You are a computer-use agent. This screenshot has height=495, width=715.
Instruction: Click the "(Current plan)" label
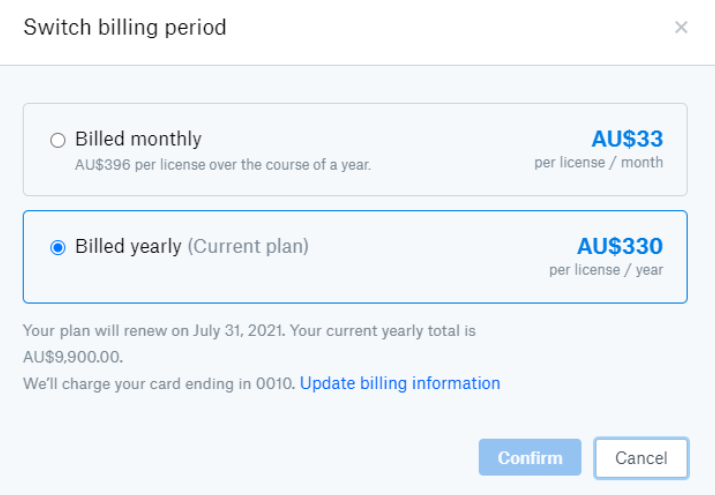(x=248, y=246)
